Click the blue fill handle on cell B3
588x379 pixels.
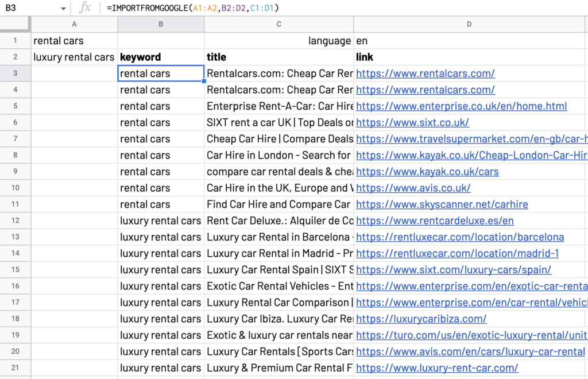[203, 81]
